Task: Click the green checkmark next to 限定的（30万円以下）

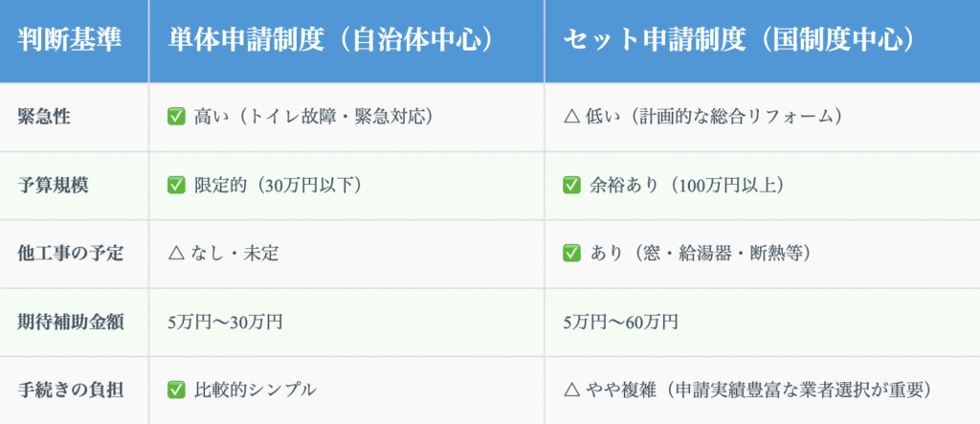Action: (176, 186)
